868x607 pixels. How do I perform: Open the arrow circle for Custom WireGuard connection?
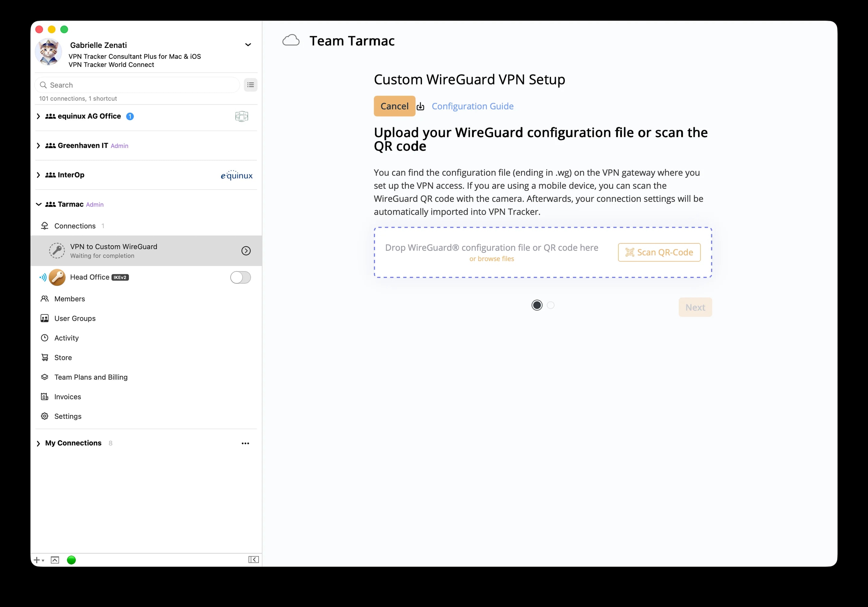tap(246, 250)
